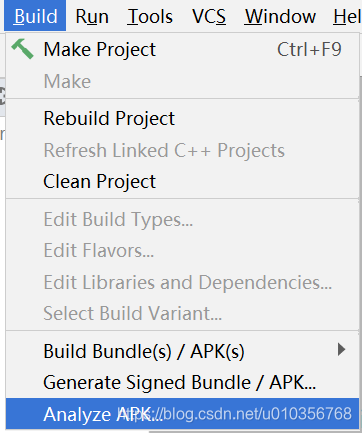Click Select Build Variant... entry
Image resolution: width=362 pixels, height=433 pixels.
tap(182, 313)
